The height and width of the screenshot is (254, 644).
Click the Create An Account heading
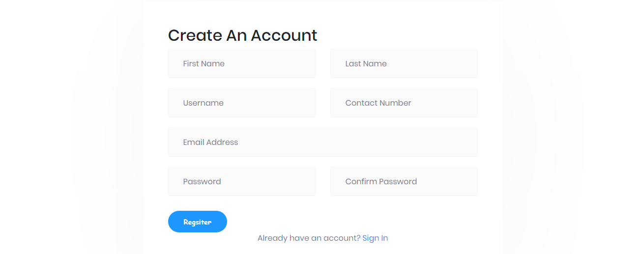[x=243, y=35]
